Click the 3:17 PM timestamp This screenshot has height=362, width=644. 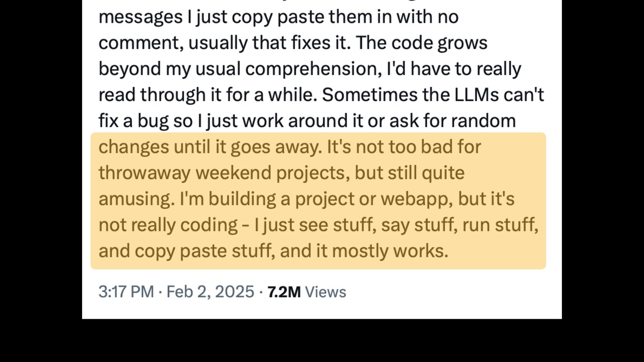click(126, 292)
